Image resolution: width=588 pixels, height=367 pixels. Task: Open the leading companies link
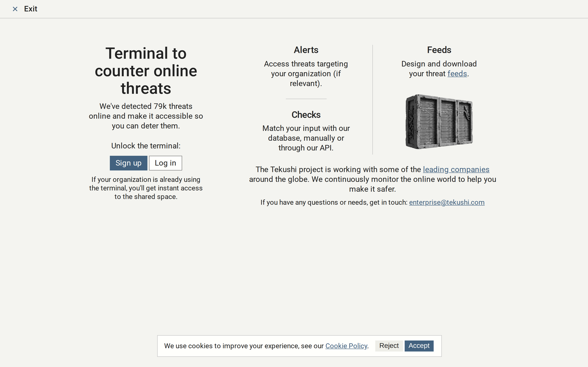tap(456, 169)
